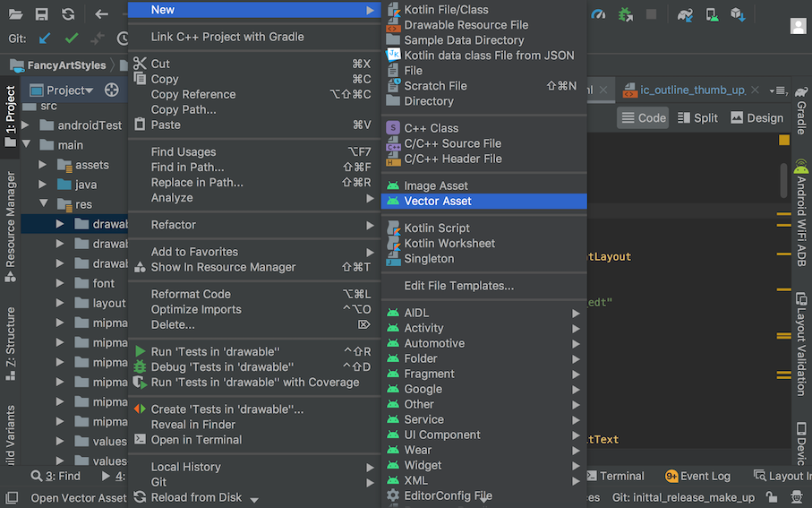Select the C++ Class entry
This screenshot has height=508, width=812.
483,128
